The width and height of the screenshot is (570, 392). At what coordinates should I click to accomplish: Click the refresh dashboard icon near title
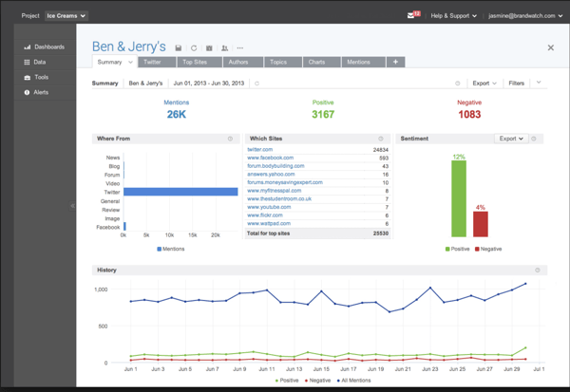point(194,48)
